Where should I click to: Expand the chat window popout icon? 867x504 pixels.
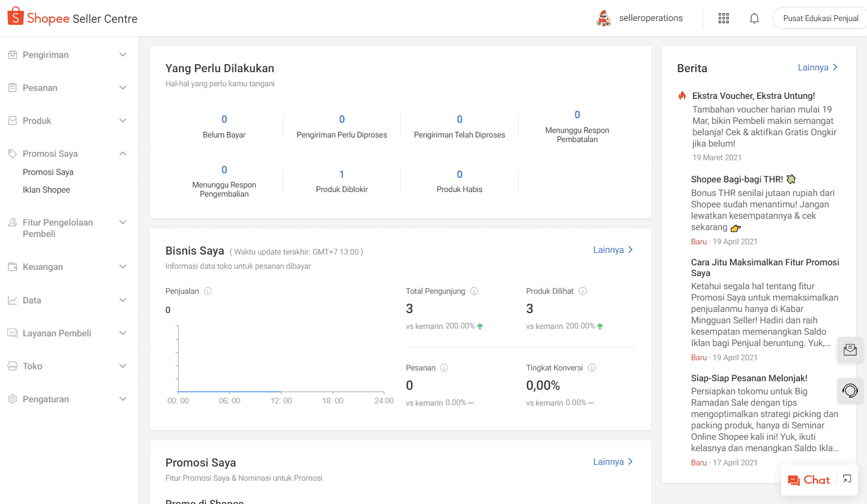(847, 479)
